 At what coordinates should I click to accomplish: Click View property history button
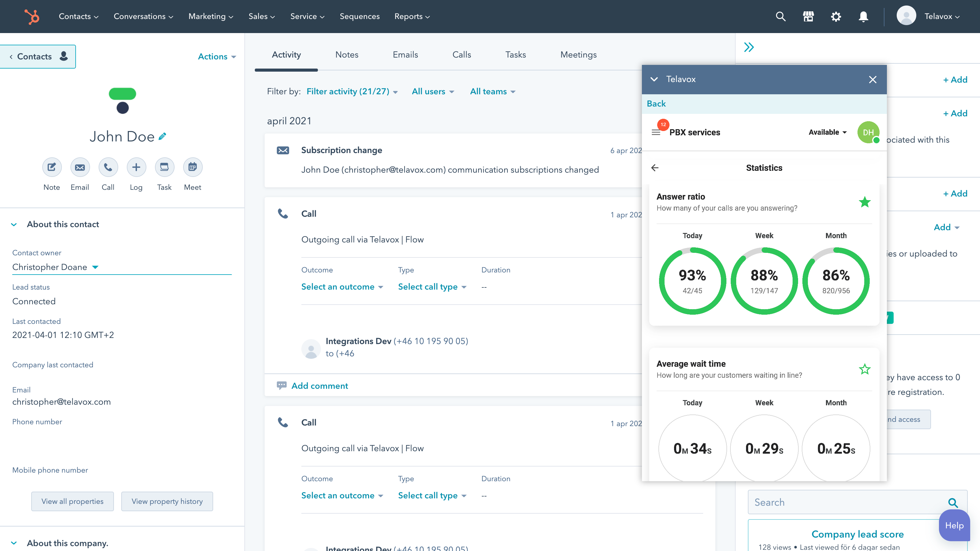(167, 501)
